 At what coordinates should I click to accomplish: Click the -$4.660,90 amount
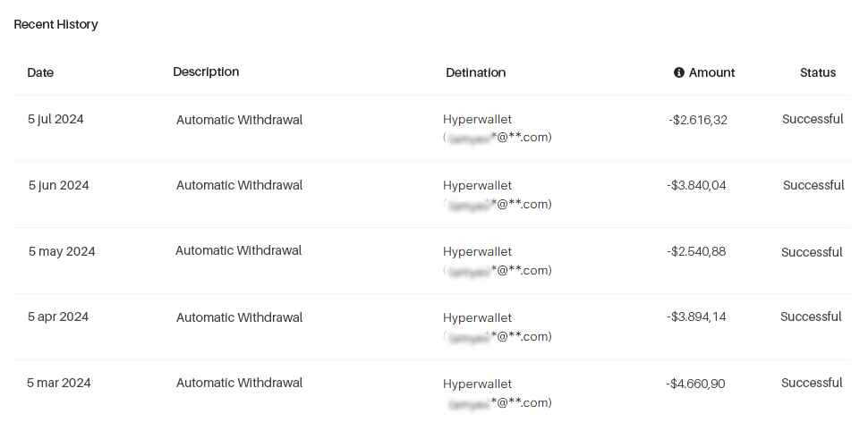(x=696, y=384)
